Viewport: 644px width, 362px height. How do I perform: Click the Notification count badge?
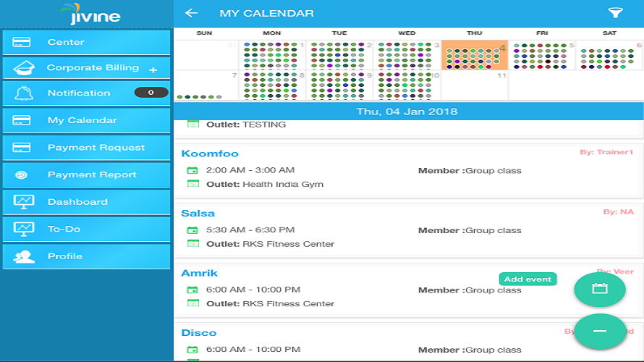[151, 93]
